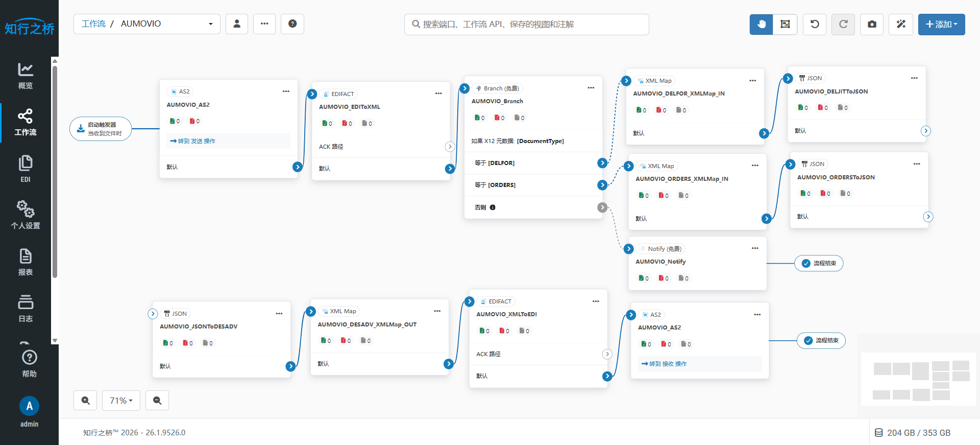Undo the last flow change

[815, 25]
